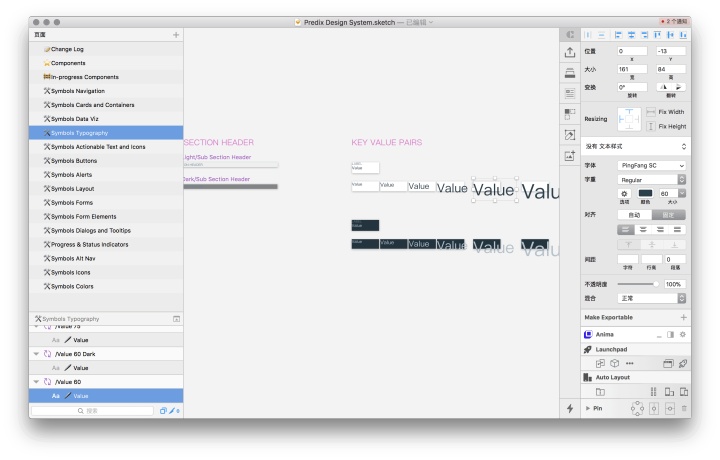Click Launchpad more options dots
Screen dimensions: 720x460
pyautogui.click(x=630, y=363)
